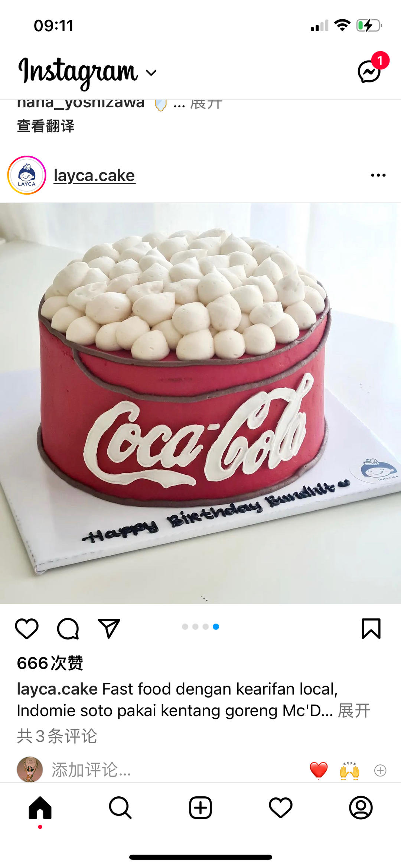Open the activity heart tab in the bottom bar
Viewport: 401px width, 868px height.
point(281,807)
